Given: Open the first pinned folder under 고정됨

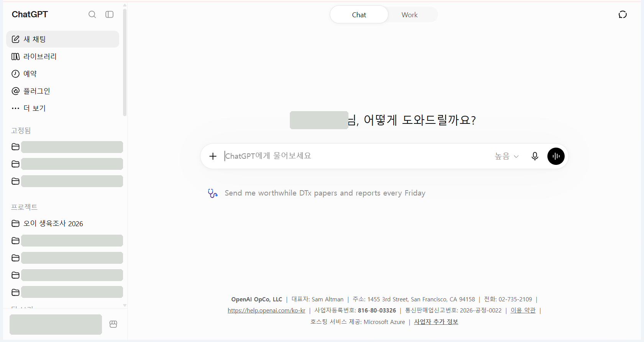Looking at the screenshot, I should [67, 147].
